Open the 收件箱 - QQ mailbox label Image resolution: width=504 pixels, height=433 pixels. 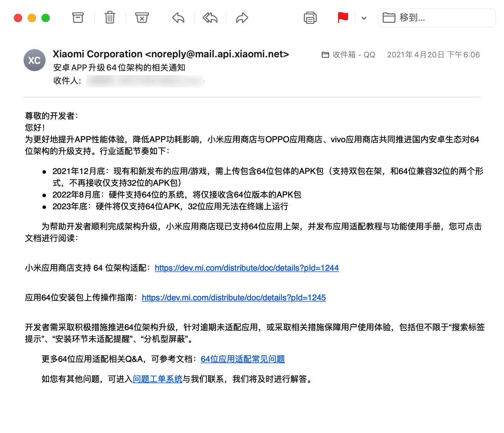click(x=348, y=54)
